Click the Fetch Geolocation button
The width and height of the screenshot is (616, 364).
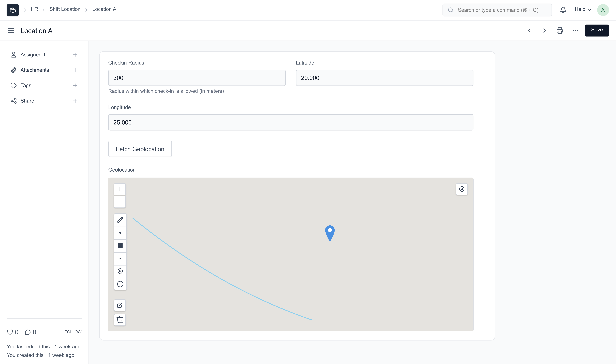pyautogui.click(x=140, y=149)
